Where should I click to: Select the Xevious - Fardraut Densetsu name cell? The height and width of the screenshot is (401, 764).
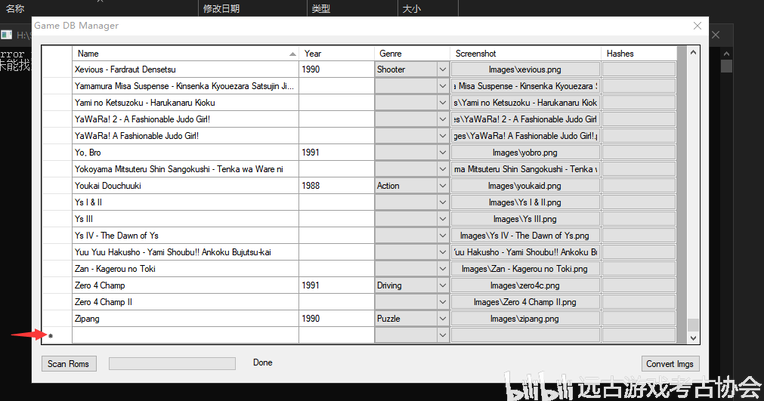click(x=185, y=70)
